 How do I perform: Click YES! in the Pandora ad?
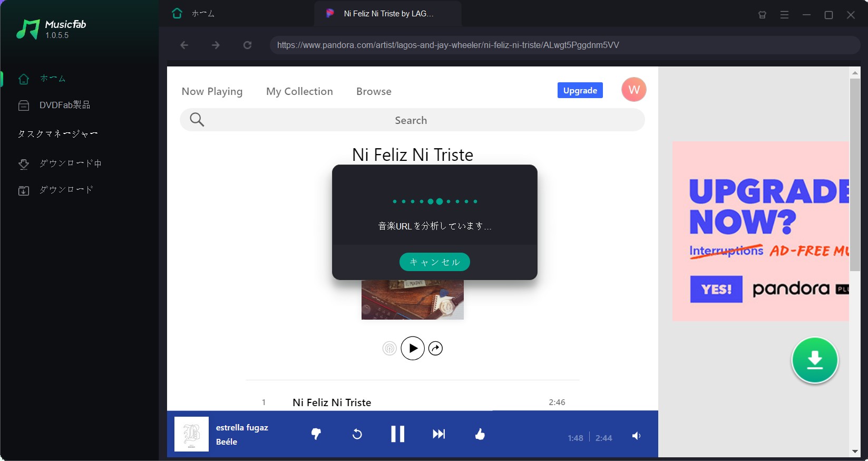pos(716,289)
